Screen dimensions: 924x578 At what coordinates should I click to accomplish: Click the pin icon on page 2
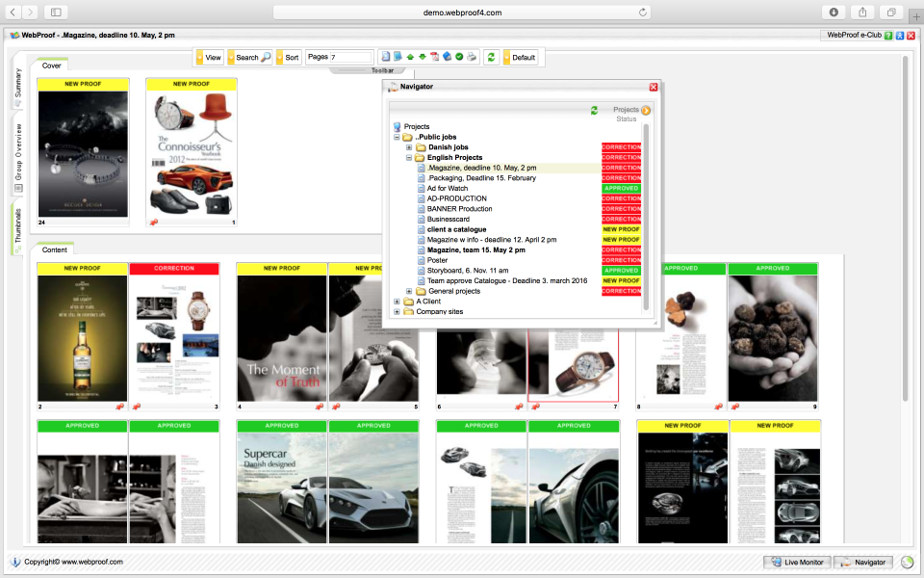pyautogui.click(x=119, y=407)
